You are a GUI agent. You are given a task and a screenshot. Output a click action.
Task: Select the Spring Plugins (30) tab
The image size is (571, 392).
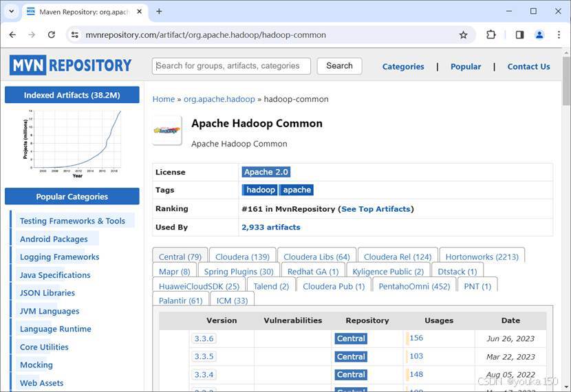pos(239,272)
